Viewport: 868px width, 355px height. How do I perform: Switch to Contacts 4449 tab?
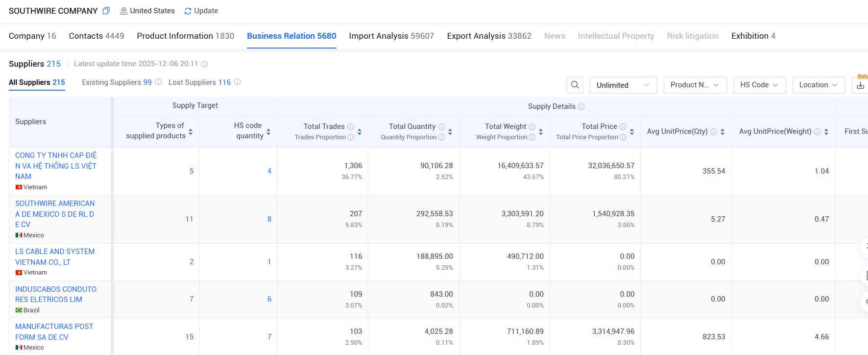click(x=96, y=36)
